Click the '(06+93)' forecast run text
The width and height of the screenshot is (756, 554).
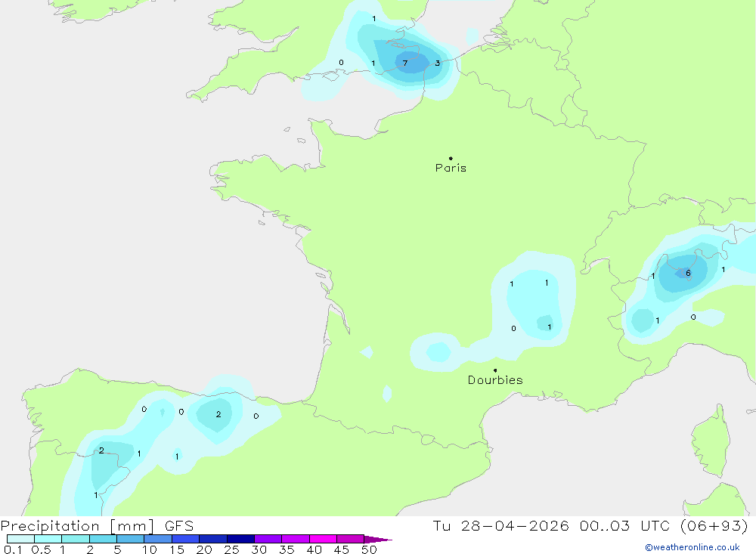[714, 525]
